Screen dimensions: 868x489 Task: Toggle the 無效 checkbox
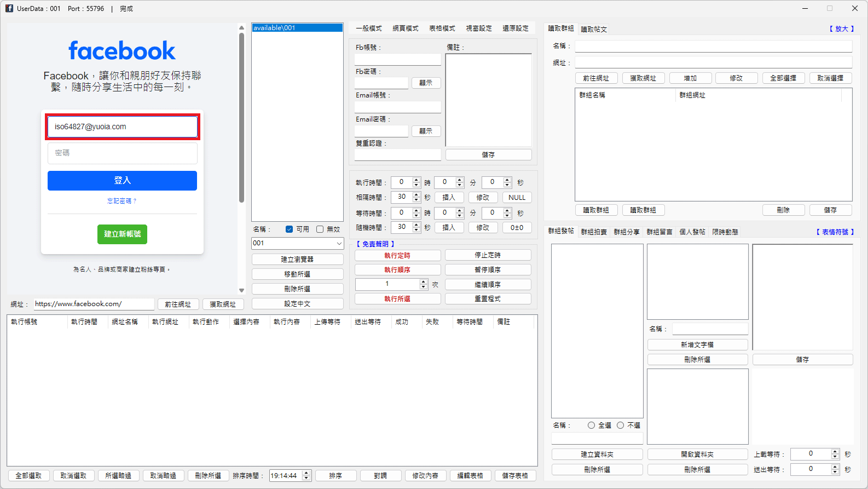pos(320,229)
